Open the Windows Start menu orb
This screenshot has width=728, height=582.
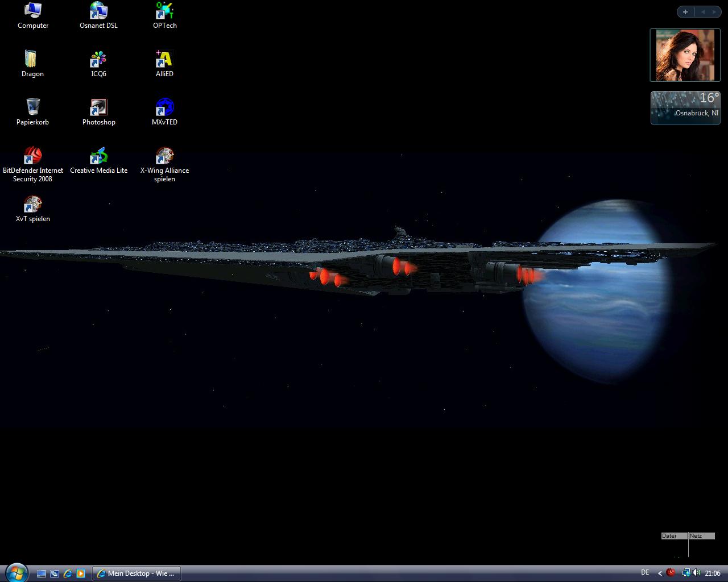tap(16, 572)
